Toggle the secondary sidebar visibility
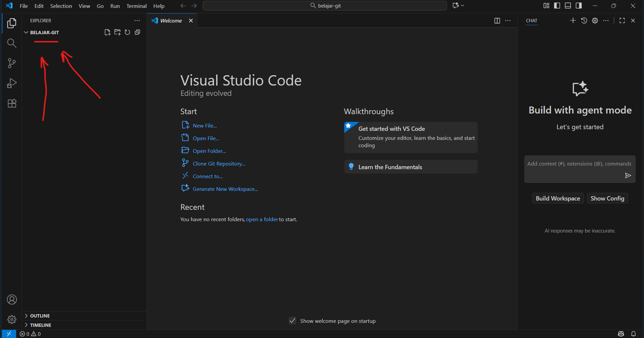This screenshot has width=644, height=338. 578,5
